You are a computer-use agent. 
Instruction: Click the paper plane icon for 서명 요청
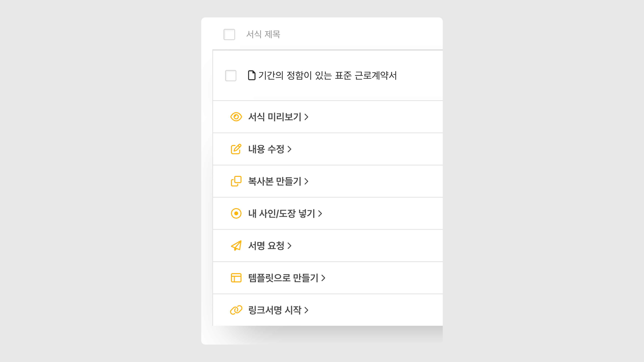point(236,246)
